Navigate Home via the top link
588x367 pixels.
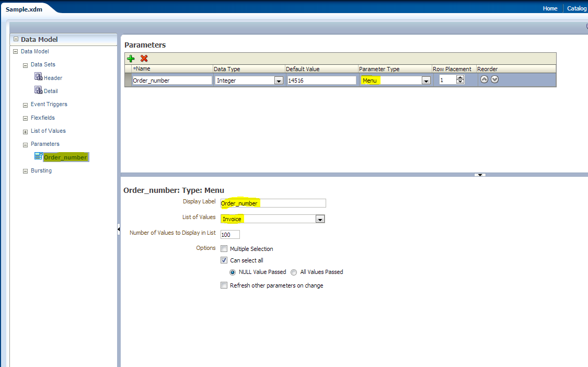(x=550, y=8)
